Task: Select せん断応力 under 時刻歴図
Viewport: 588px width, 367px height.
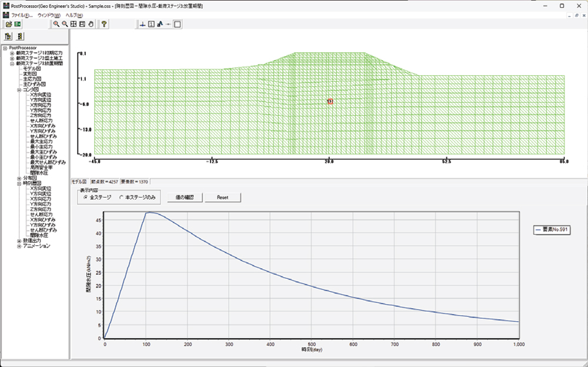Action: 41,215
